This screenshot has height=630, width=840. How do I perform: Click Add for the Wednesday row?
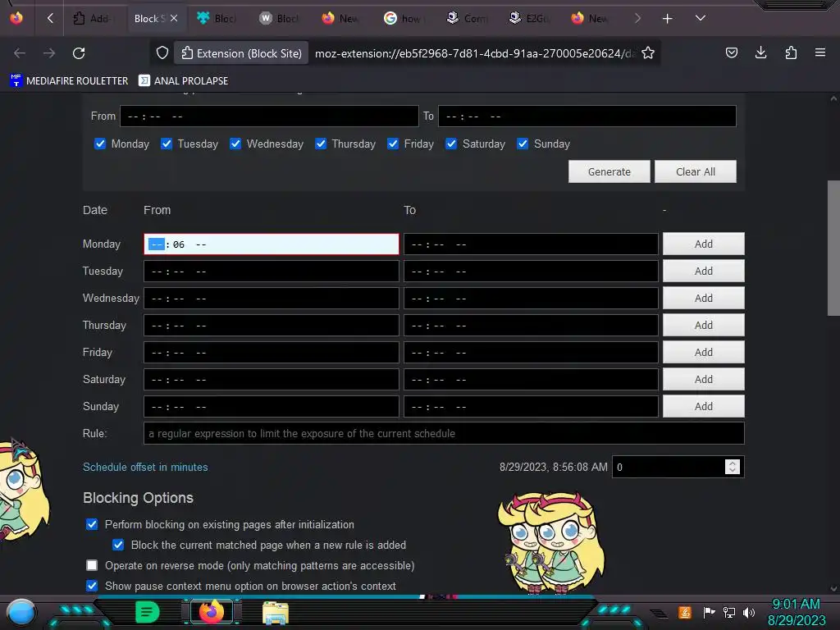[x=703, y=298]
